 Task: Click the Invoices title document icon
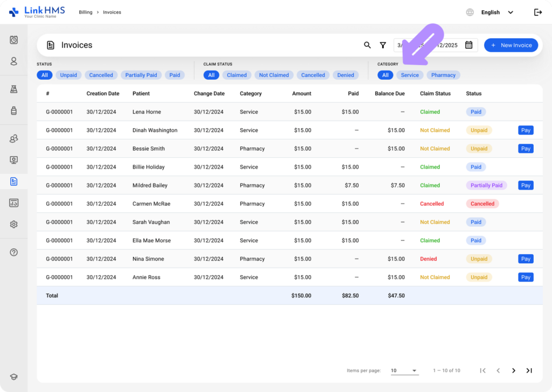pos(51,45)
